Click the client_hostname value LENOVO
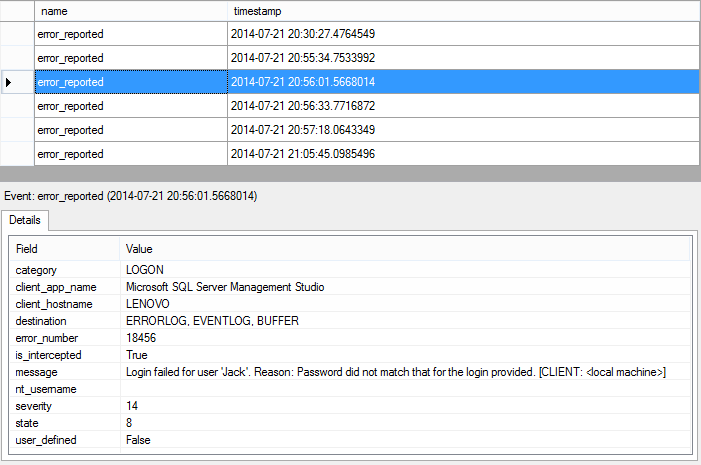 (x=148, y=304)
